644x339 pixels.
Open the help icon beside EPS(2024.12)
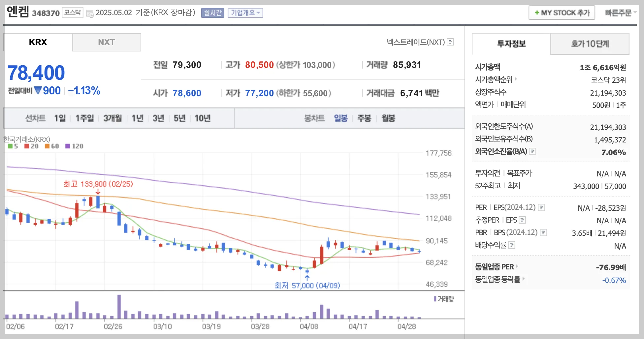click(x=541, y=207)
